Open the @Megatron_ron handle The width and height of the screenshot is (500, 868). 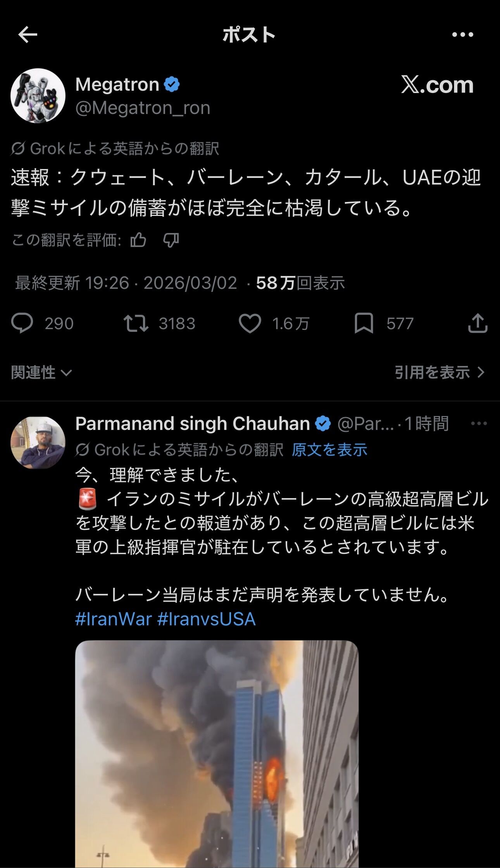143,108
